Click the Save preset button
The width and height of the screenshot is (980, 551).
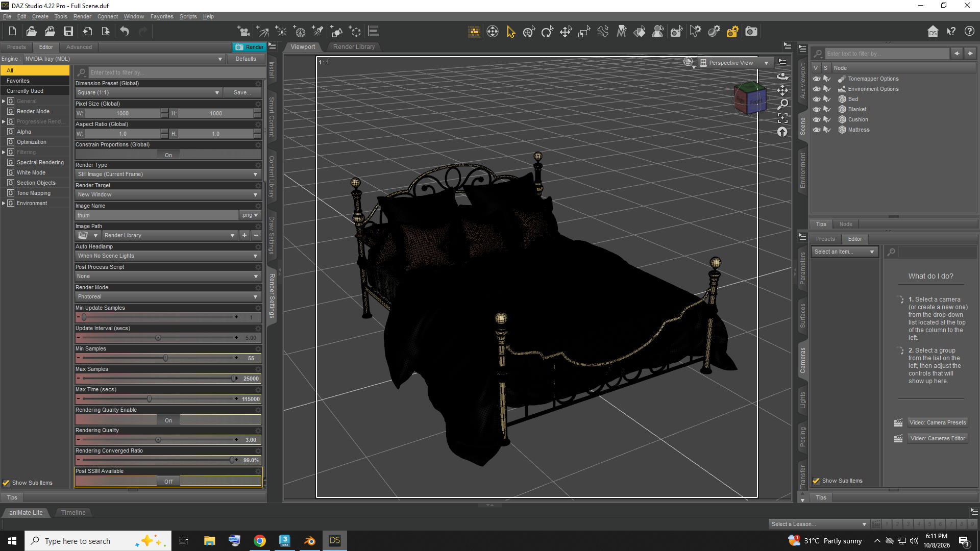[242, 92]
